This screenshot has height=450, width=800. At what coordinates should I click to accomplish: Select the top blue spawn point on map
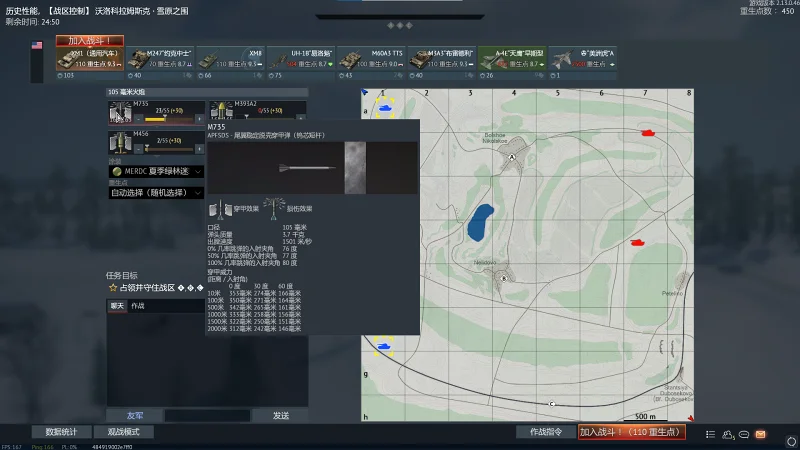tap(385, 108)
